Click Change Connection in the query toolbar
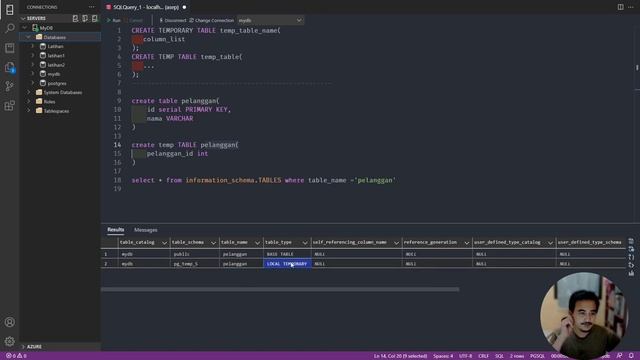Image resolution: width=640 pixels, height=360 pixels. click(211, 20)
